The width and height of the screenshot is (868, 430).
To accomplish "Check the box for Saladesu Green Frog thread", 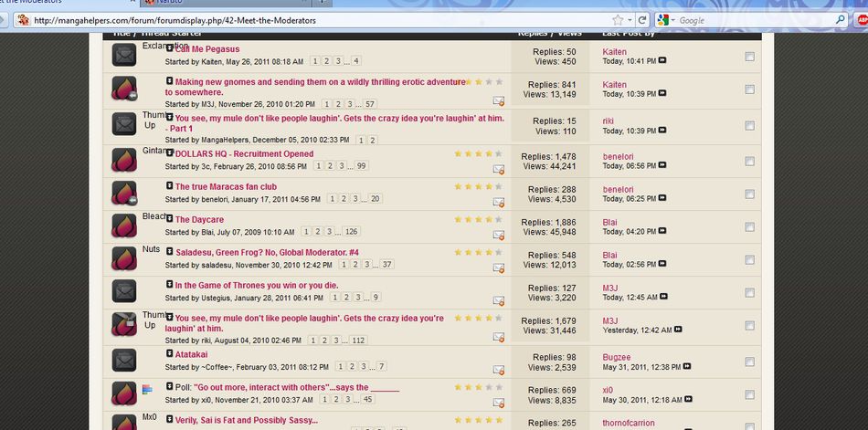I will pyautogui.click(x=749, y=259).
